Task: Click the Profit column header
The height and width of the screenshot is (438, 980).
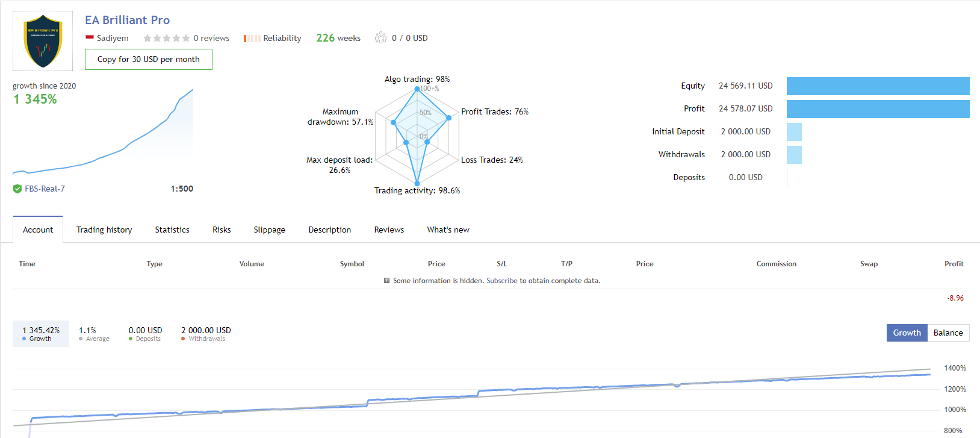Action: [954, 264]
